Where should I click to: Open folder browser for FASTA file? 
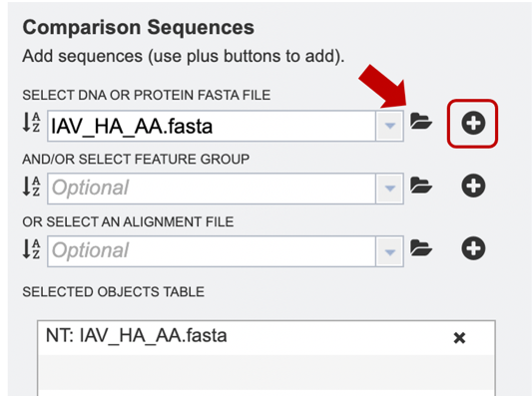click(x=421, y=122)
